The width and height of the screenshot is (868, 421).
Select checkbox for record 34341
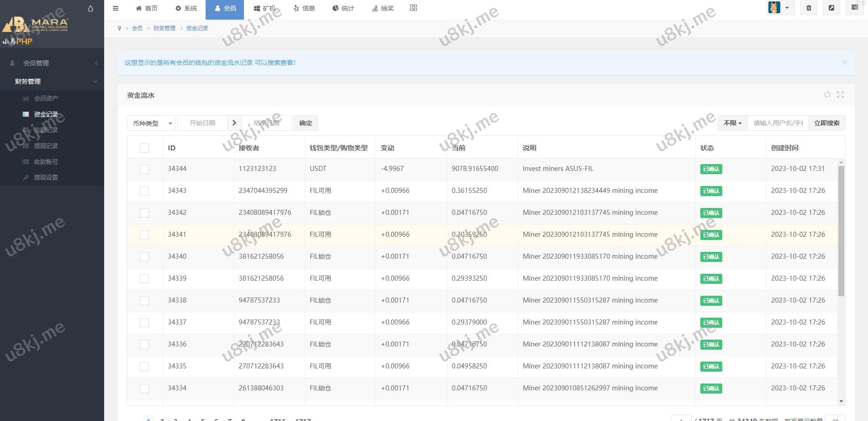[144, 235]
